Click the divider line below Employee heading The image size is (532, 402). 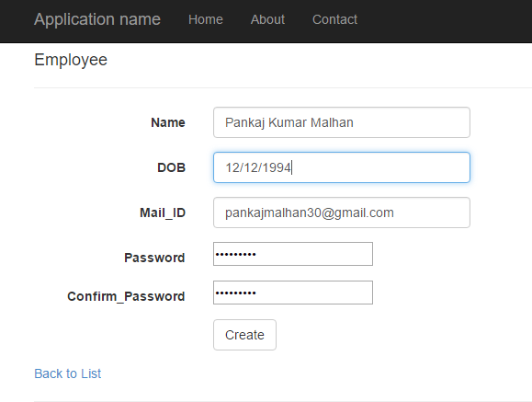pyautogui.click(x=283, y=87)
